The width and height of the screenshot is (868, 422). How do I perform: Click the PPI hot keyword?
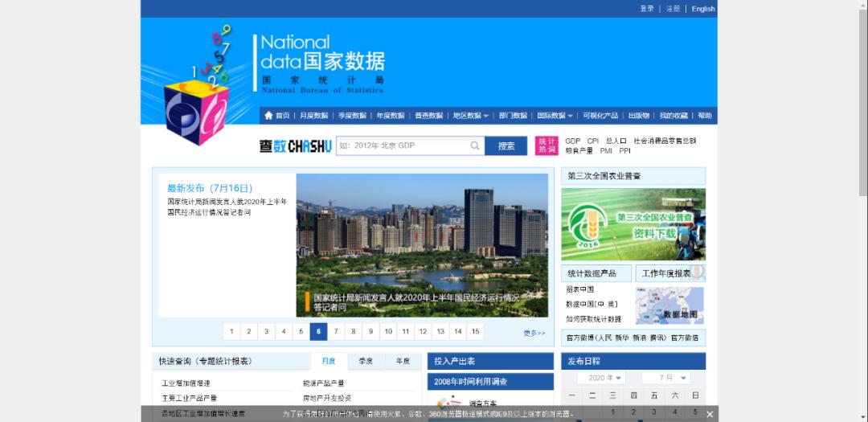click(624, 150)
